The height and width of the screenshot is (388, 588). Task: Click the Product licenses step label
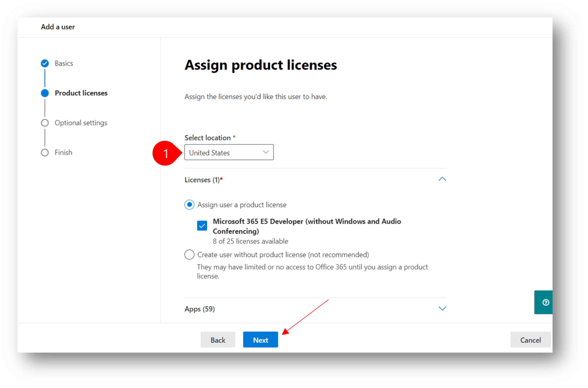81,93
